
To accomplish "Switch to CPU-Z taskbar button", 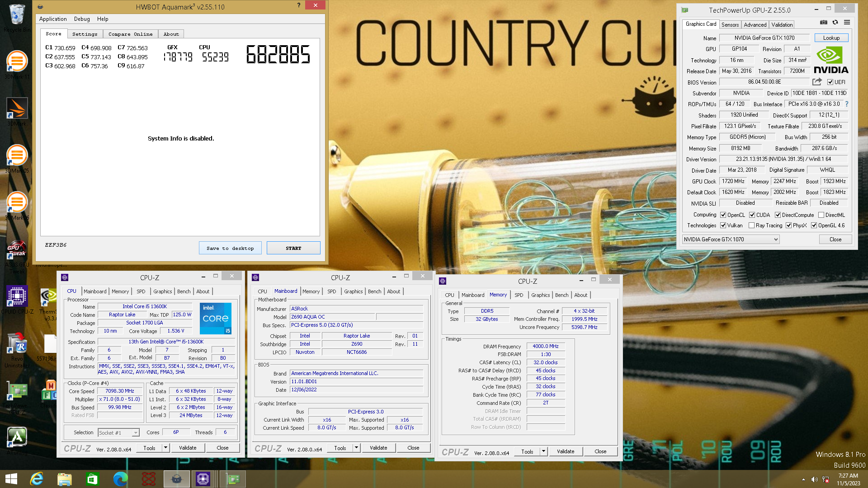I will pos(203,479).
